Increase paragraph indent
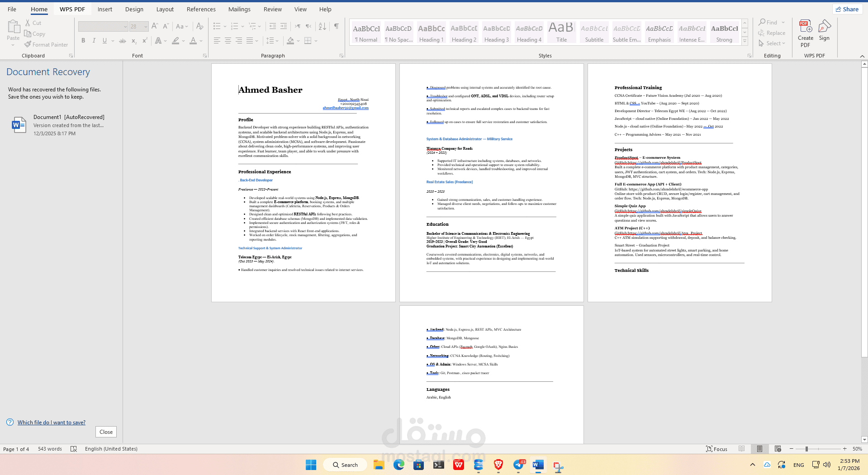 pos(284,26)
